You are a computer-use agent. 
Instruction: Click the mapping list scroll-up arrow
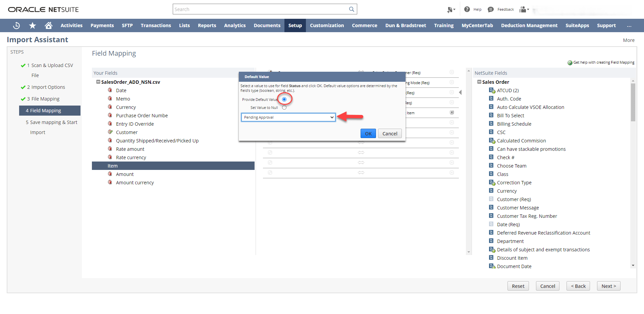point(469,71)
